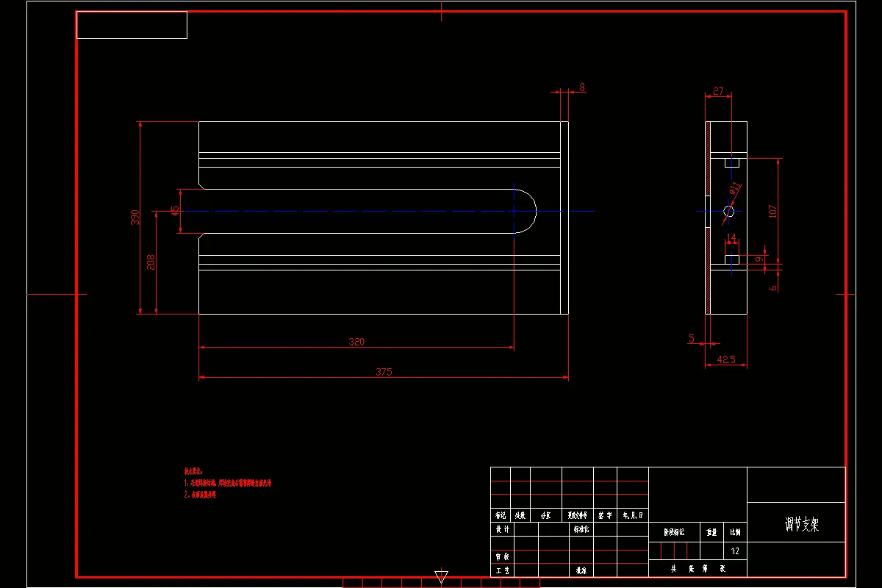The height and width of the screenshot is (588, 882).
Task: Click the 处数 column header
Action: (520, 516)
